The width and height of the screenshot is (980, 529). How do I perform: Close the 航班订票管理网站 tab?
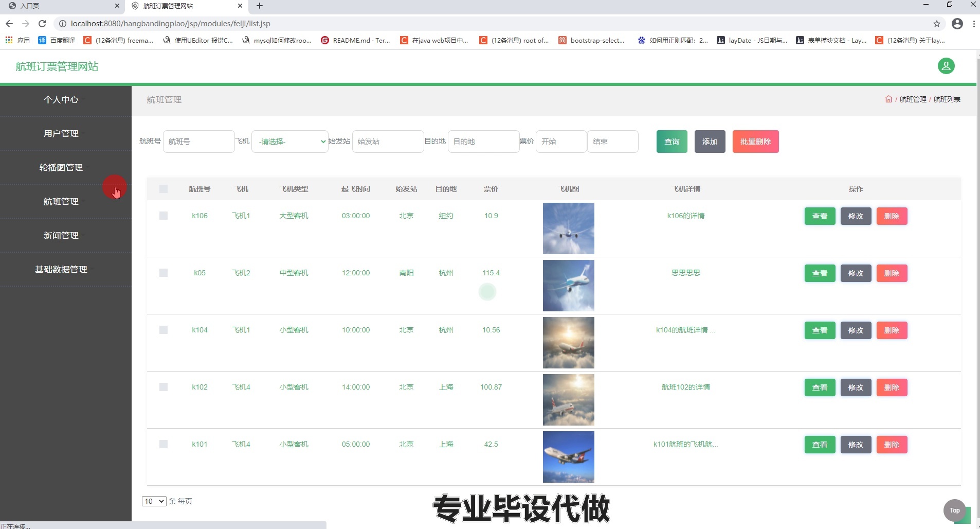pos(240,6)
